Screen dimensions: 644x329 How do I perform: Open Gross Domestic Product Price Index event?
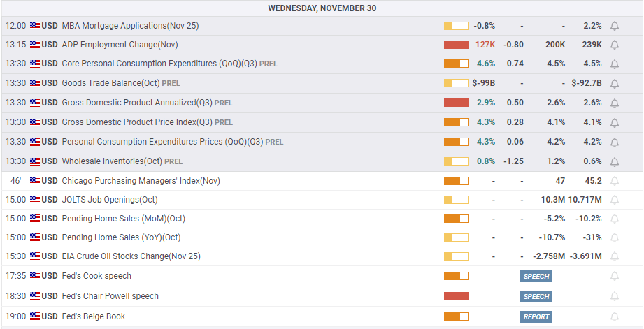pos(137,122)
